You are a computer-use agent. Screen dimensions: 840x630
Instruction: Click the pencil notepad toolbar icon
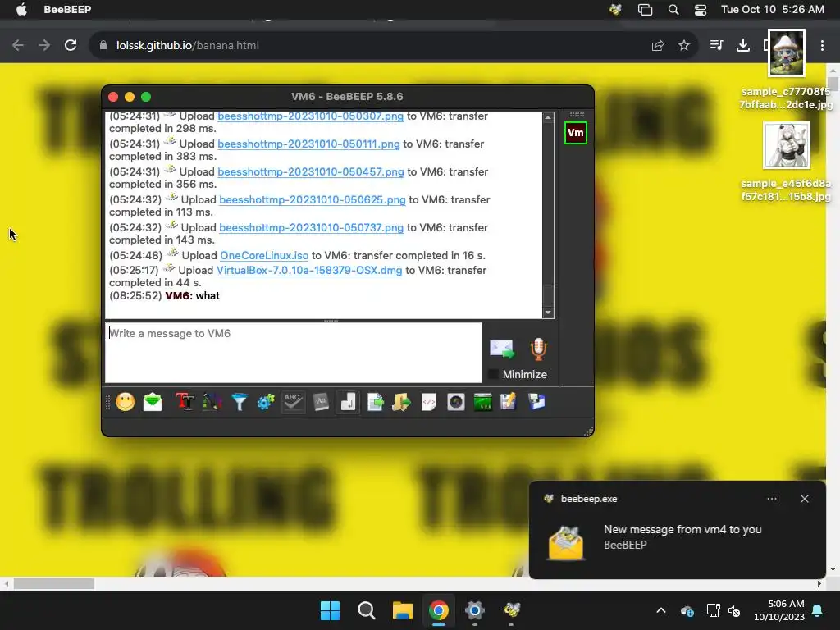(x=508, y=402)
